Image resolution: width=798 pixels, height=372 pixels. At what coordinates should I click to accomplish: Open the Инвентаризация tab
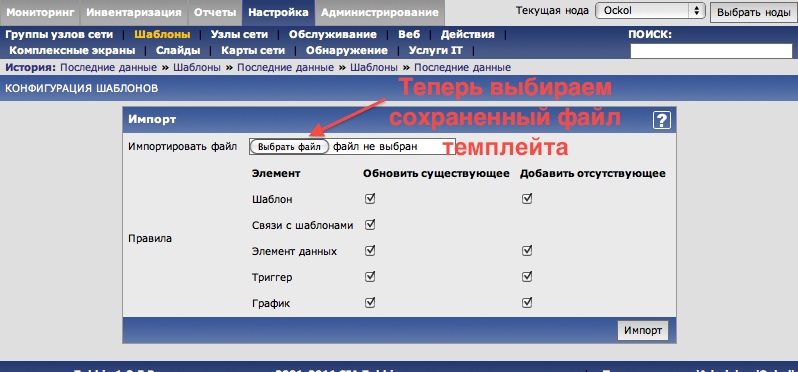[x=134, y=12]
